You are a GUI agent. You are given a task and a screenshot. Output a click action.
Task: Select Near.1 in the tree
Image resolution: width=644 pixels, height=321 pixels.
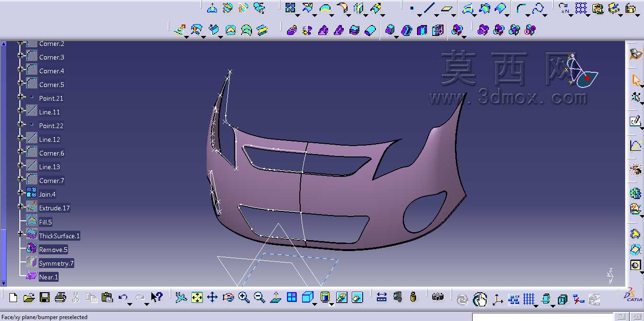48,277
